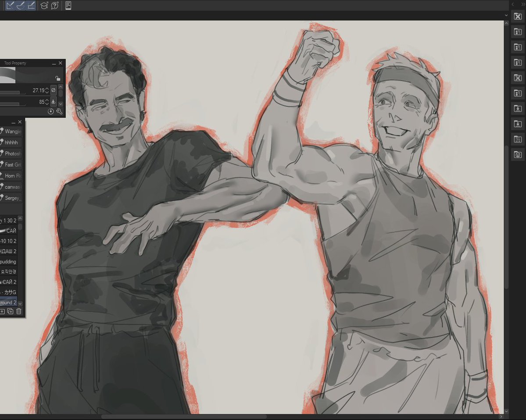This screenshot has height=420, width=526.
Task: Open the grid-pattern folder material icon
Action: pos(518,139)
